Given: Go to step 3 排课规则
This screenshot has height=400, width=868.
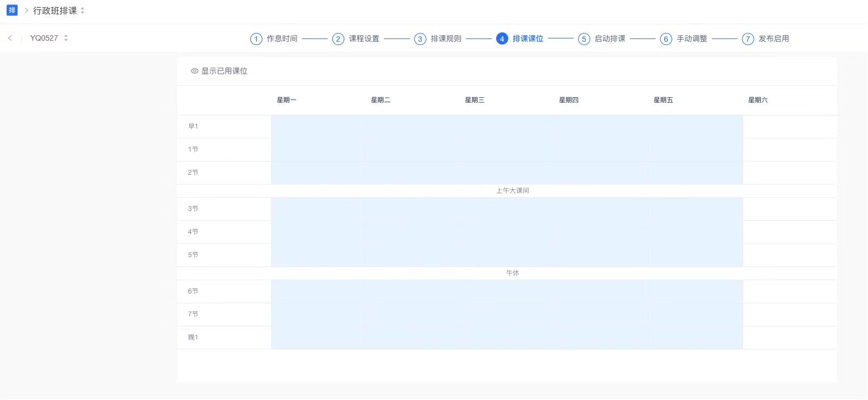Looking at the screenshot, I should pos(438,38).
